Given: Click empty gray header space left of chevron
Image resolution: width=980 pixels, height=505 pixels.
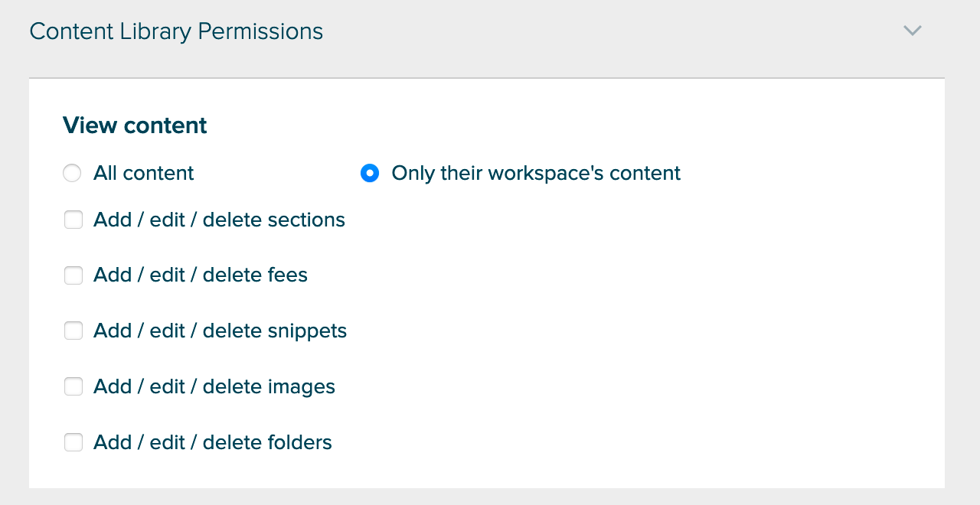Looking at the screenshot, I should coord(612,31).
